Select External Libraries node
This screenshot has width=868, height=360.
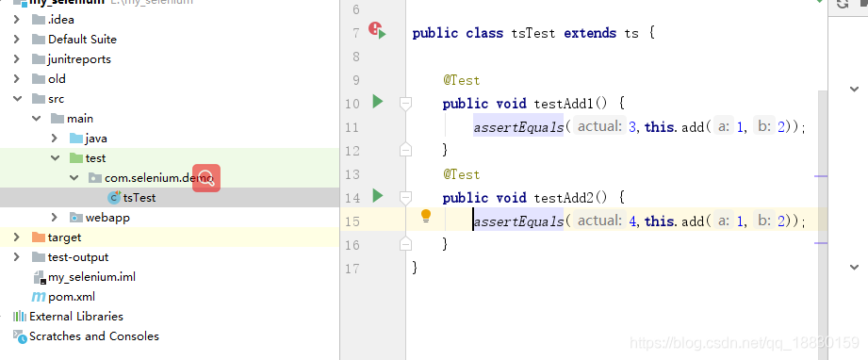76,317
